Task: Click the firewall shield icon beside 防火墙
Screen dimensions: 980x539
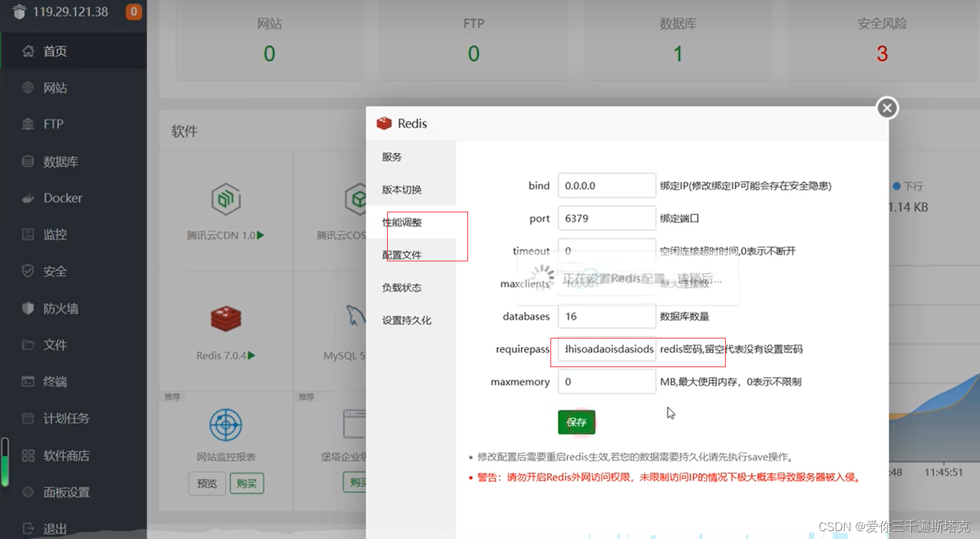Action: [x=28, y=308]
